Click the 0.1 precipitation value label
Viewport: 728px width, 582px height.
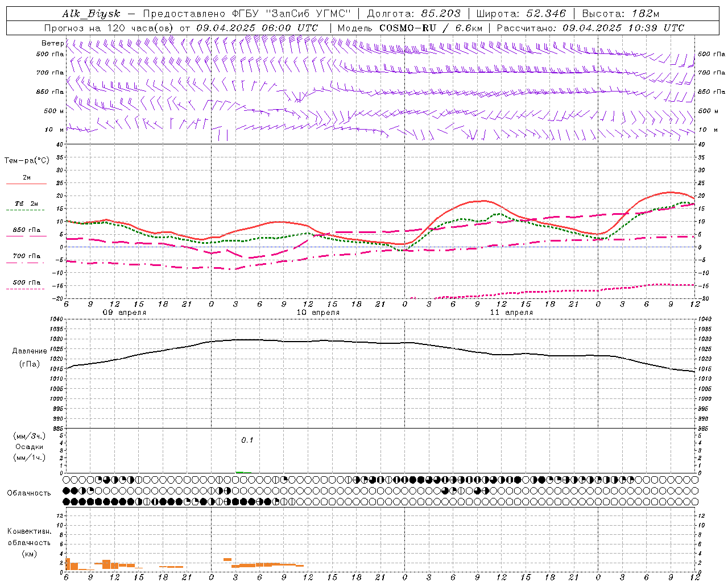[247, 440]
